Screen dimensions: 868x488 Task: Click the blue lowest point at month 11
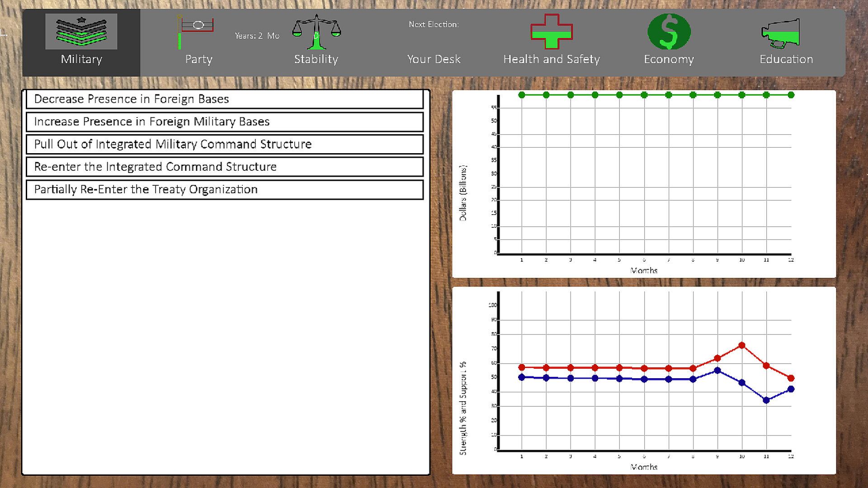[766, 400]
